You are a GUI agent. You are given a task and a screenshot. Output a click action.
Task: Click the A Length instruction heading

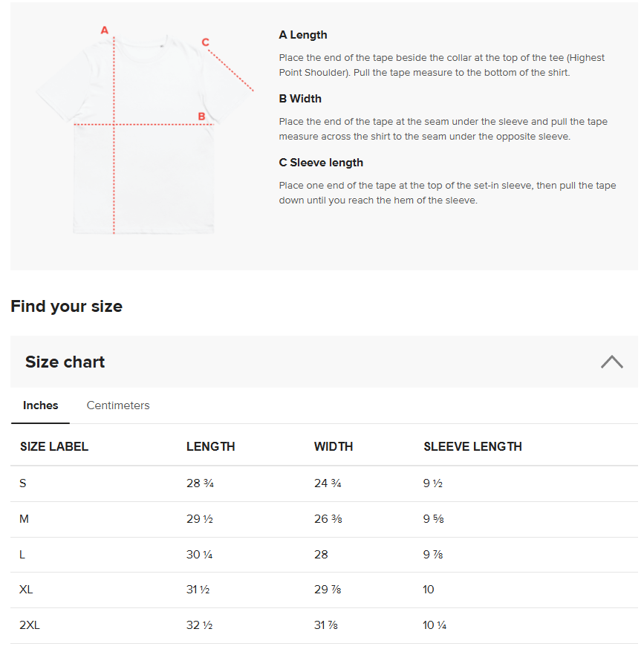pos(303,35)
